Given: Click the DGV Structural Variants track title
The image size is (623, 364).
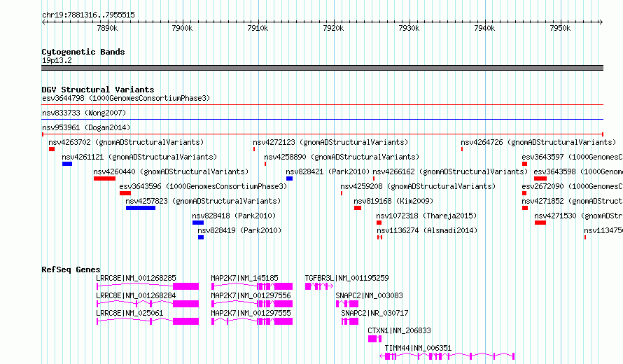Looking at the screenshot, I should 98,90.
